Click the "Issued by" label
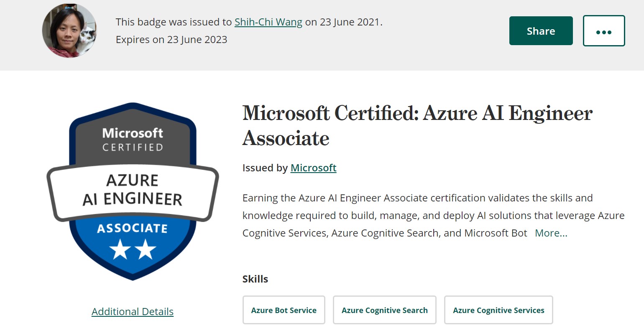This screenshot has width=644, height=331. point(265,168)
